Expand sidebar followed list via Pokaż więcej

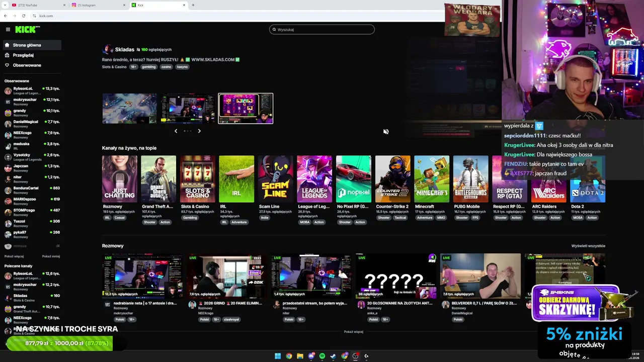coord(14,256)
